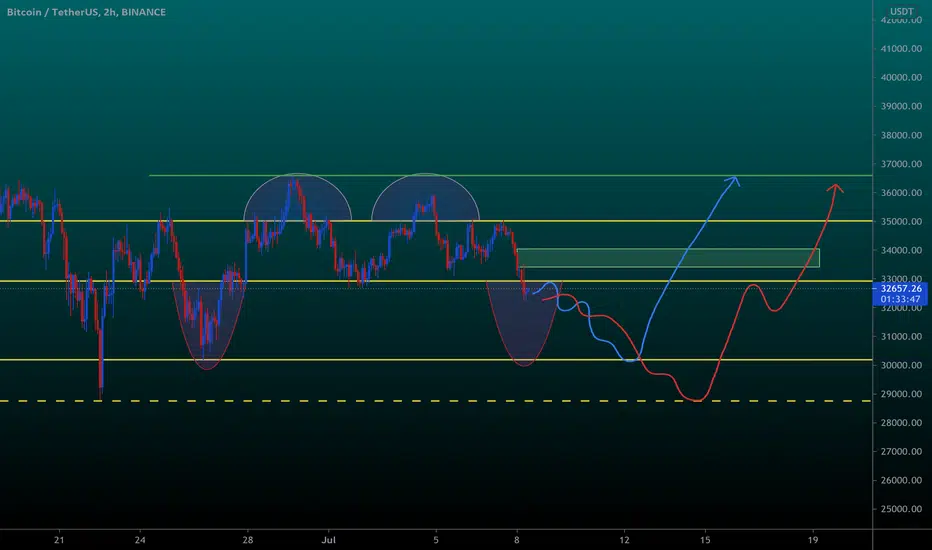Image resolution: width=932 pixels, height=550 pixels.
Task: Click the 27000.00 price axis label
Action: point(901,452)
